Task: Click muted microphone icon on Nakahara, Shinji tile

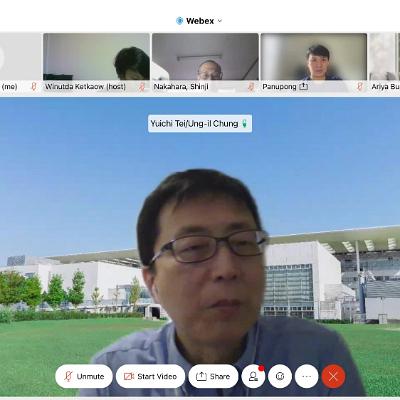Action: [x=251, y=87]
